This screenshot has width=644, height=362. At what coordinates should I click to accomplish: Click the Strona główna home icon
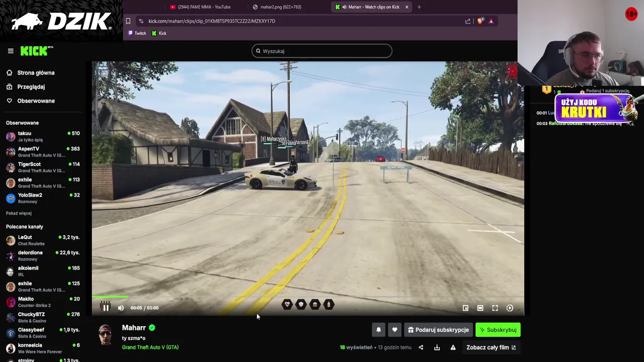pos(10,73)
